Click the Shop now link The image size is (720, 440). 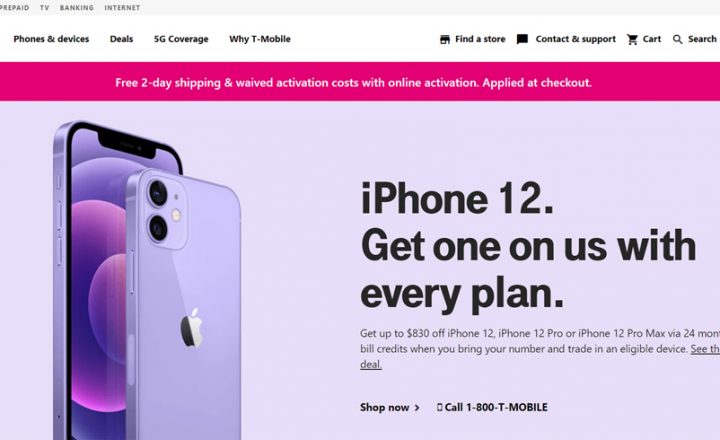pyautogui.click(x=384, y=407)
